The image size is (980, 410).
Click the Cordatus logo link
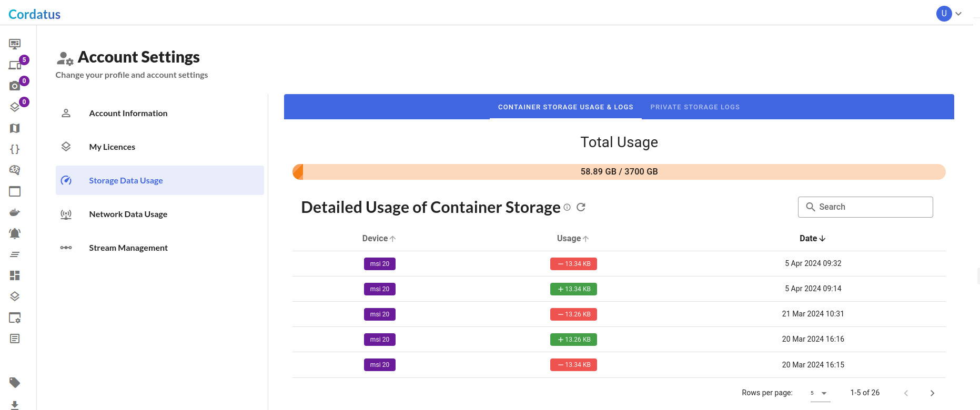[x=34, y=14]
